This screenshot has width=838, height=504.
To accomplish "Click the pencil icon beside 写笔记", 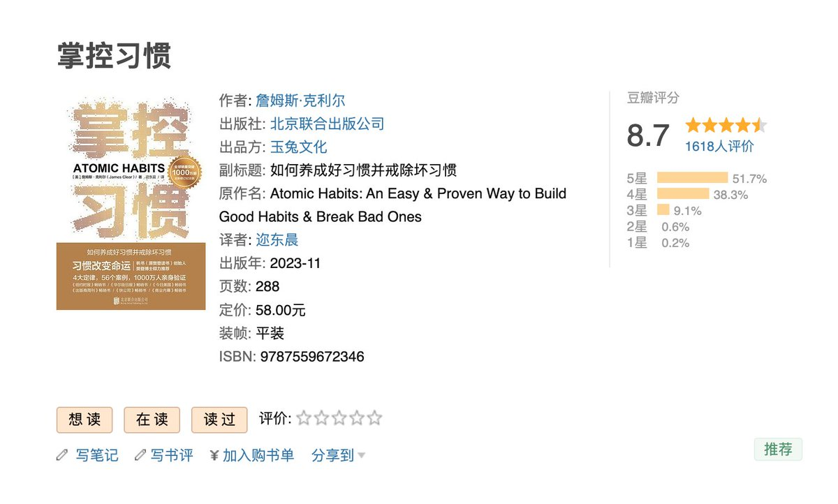I will click(x=62, y=456).
